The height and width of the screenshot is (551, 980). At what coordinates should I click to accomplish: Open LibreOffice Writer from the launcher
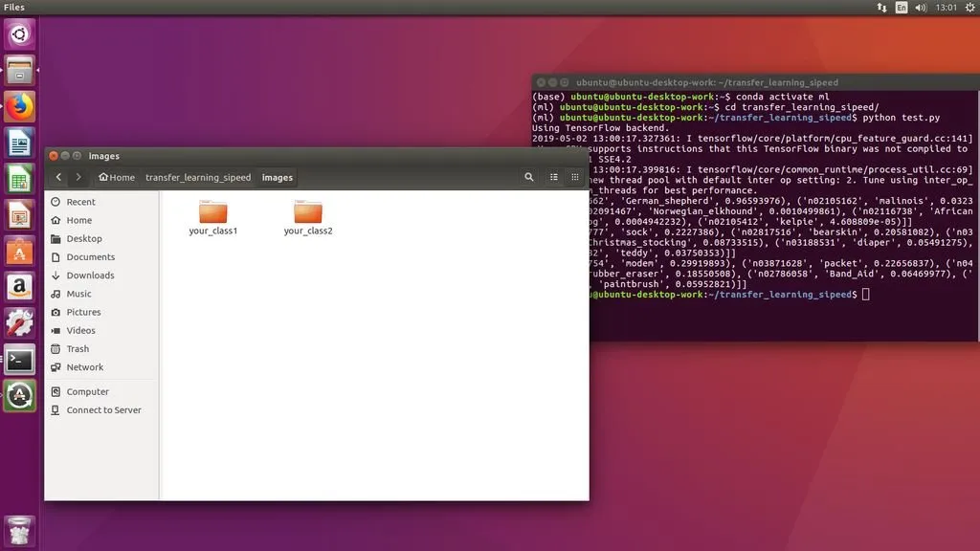point(19,143)
